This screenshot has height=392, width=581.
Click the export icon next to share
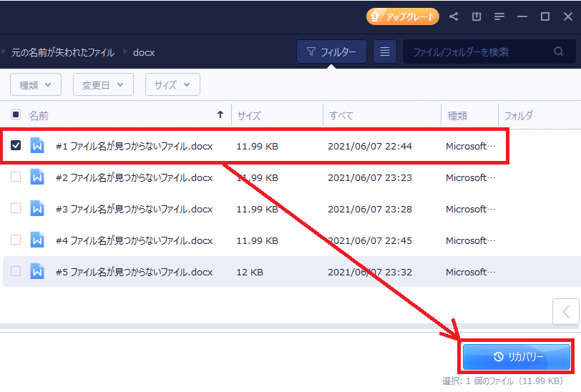point(477,16)
